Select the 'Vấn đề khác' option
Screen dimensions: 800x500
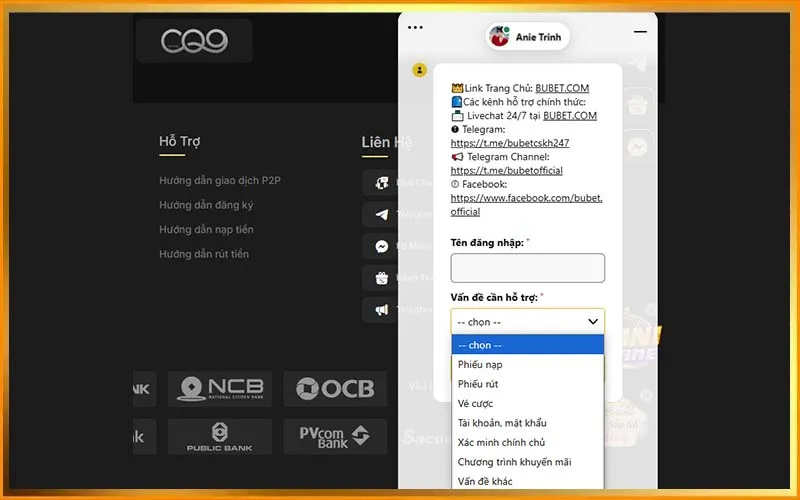click(x=528, y=481)
